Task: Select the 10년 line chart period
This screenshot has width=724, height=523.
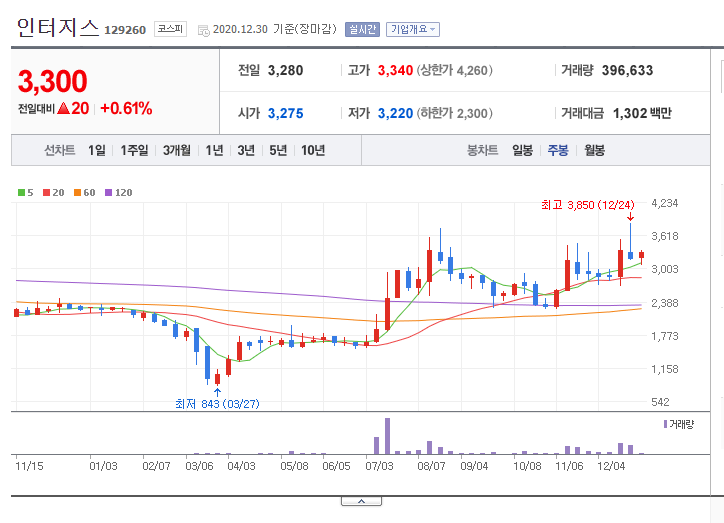Action: click(313, 150)
